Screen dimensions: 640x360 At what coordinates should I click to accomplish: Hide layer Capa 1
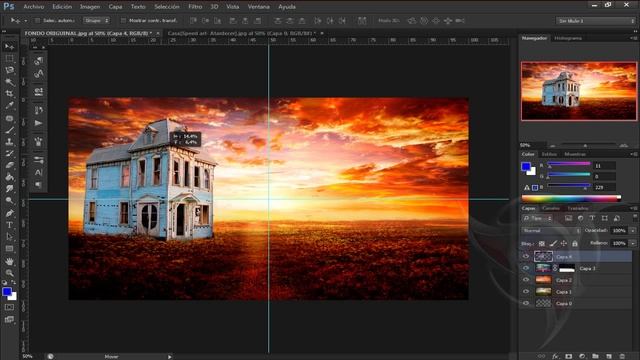[526, 291]
